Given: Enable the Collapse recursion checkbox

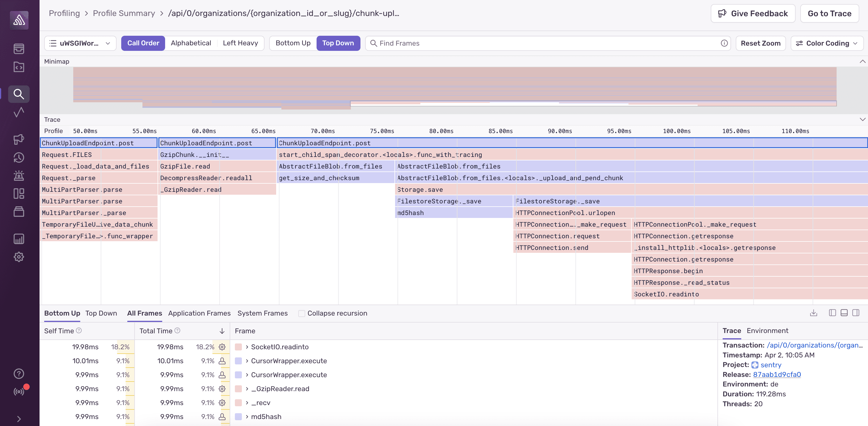Looking at the screenshot, I should point(301,313).
